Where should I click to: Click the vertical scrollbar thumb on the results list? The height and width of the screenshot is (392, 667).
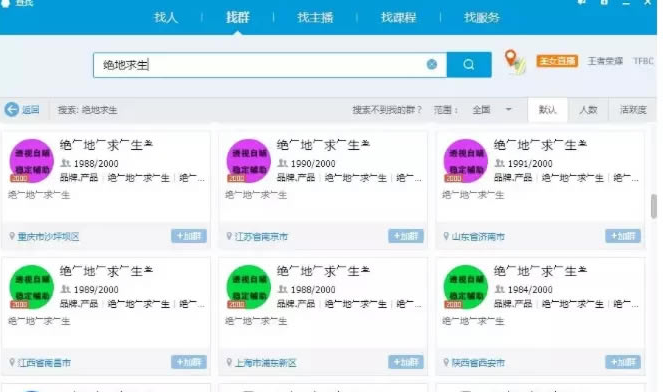click(x=654, y=206)
